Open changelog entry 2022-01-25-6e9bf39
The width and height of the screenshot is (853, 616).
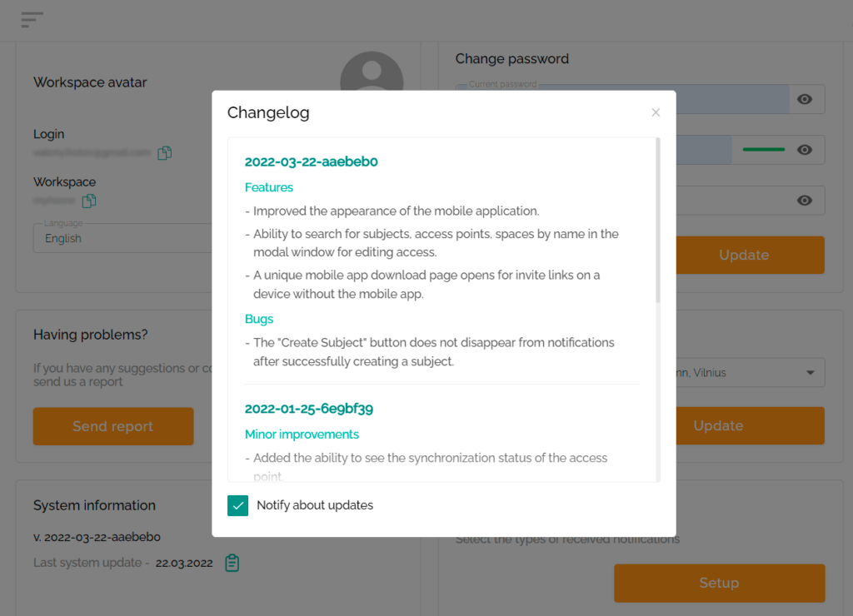point(309,409)
